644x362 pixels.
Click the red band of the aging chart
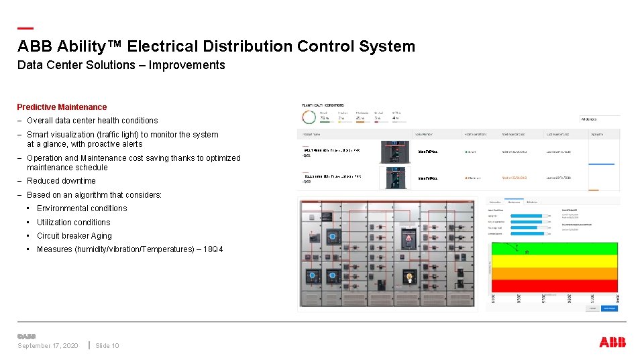tap(555, 286)
